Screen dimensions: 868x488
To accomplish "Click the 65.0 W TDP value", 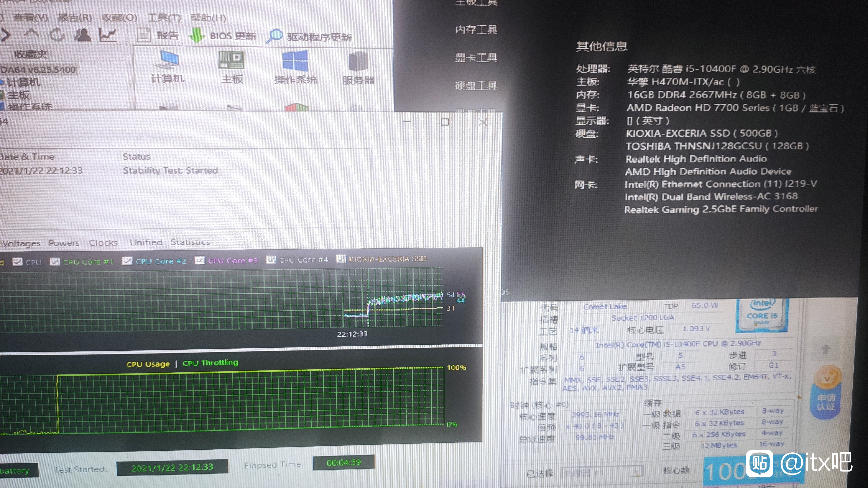I will (705, 305).
